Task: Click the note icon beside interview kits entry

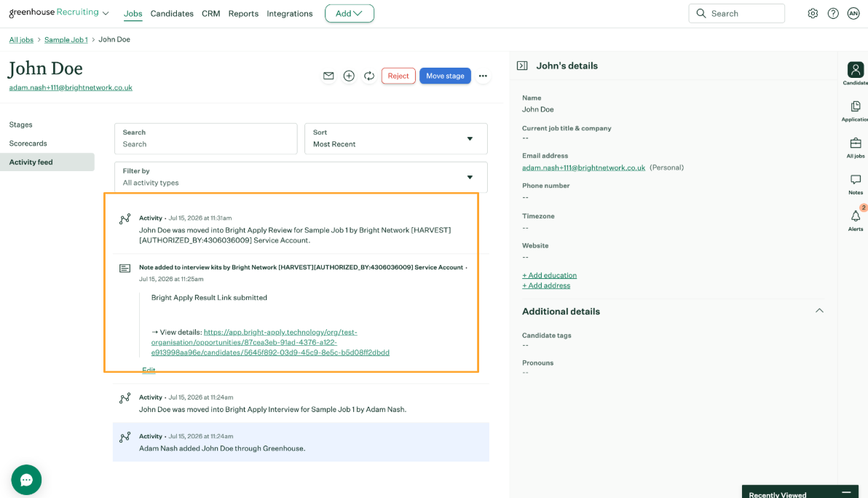Action: coord(125,269)
